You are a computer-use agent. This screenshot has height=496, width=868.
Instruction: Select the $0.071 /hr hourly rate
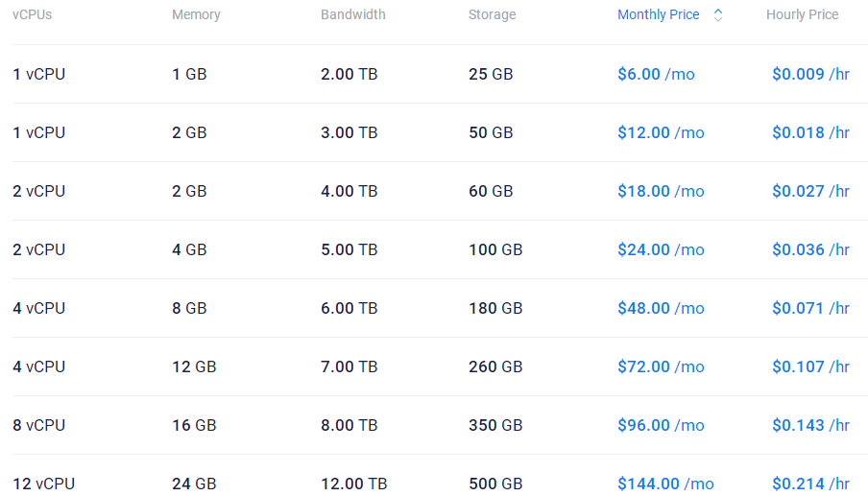tap(810, 308)
